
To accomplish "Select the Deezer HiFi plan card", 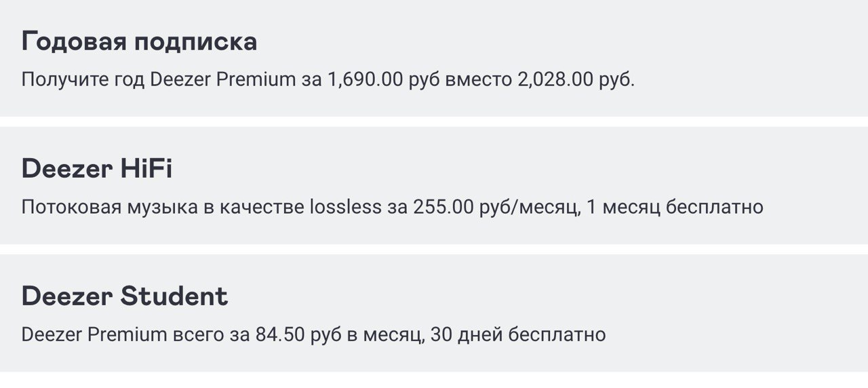I will (x=434, y=185).
